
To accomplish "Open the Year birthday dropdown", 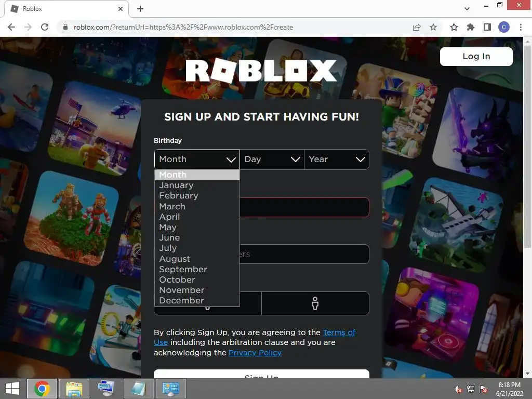I will click(x=337, y=159).
